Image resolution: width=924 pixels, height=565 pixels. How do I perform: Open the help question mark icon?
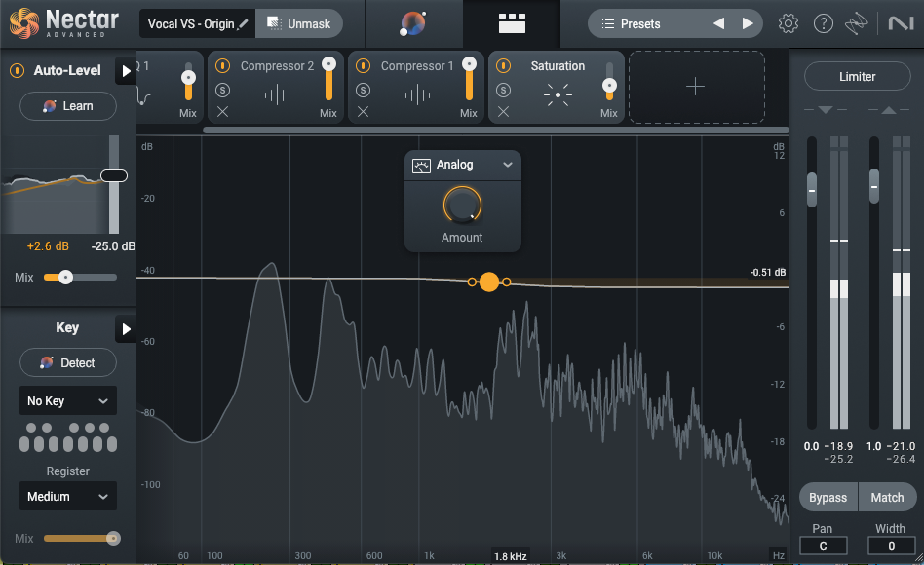pos(824,23)
